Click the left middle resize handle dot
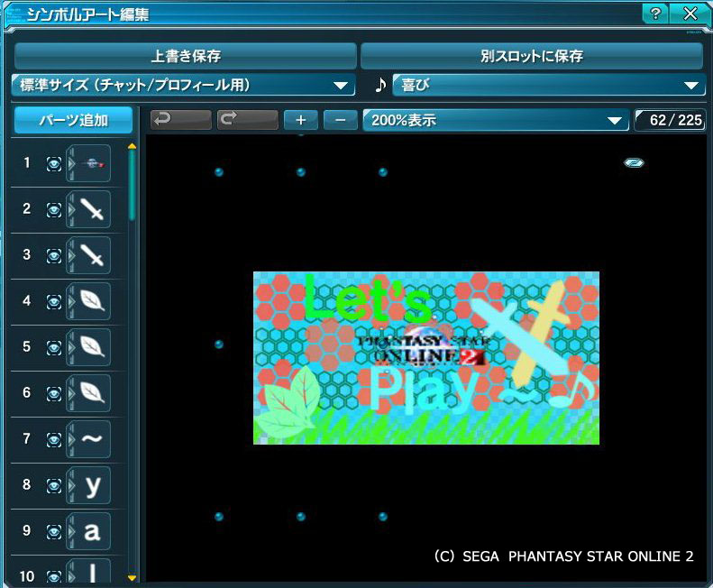Viewport: 713px width, 588px height. click(x=219, y=345)
